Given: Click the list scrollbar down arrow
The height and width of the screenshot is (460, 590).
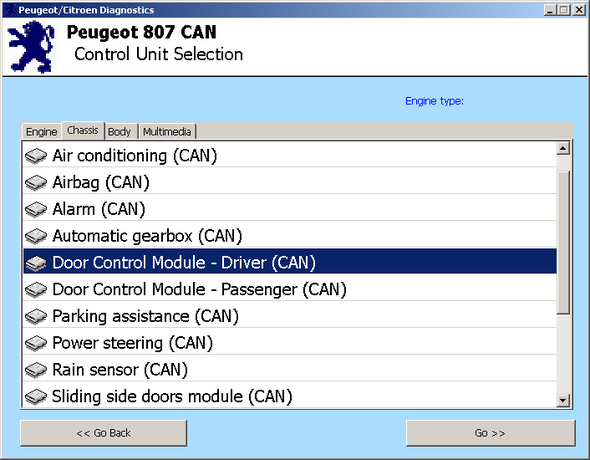Looking at the screenshot, I should pos(563,400).
